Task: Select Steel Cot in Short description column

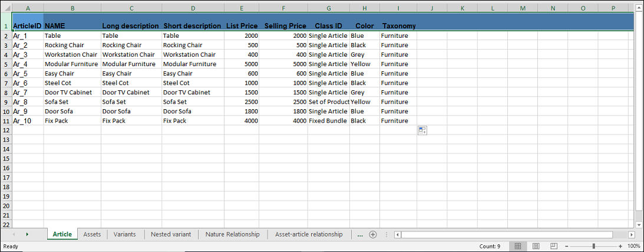Action: click(193, 83)
